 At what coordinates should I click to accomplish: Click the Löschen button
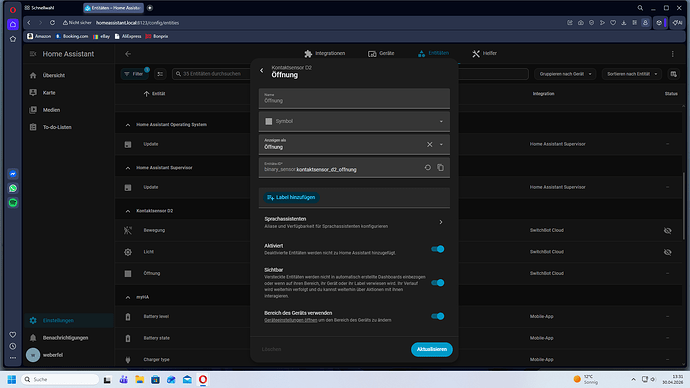[x=271, y=349]
